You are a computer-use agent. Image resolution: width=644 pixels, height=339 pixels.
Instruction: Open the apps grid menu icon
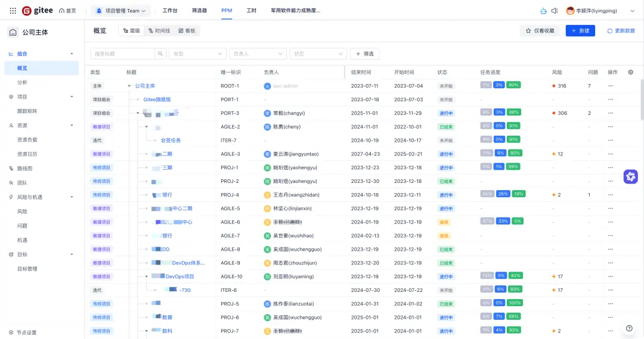pyautogui.click(x=13, y=11)
